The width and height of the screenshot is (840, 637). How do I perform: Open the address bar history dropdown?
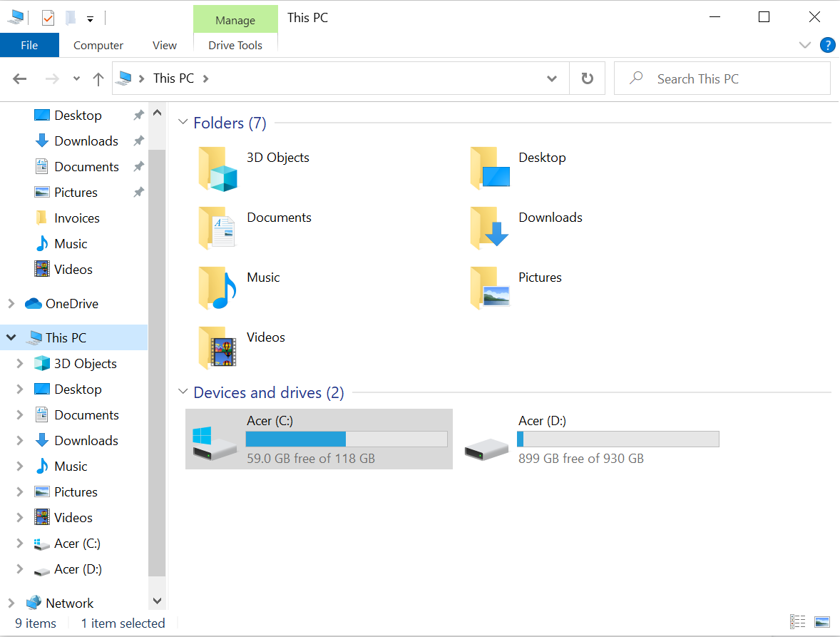pyautogui.click(x=552, y=78)
